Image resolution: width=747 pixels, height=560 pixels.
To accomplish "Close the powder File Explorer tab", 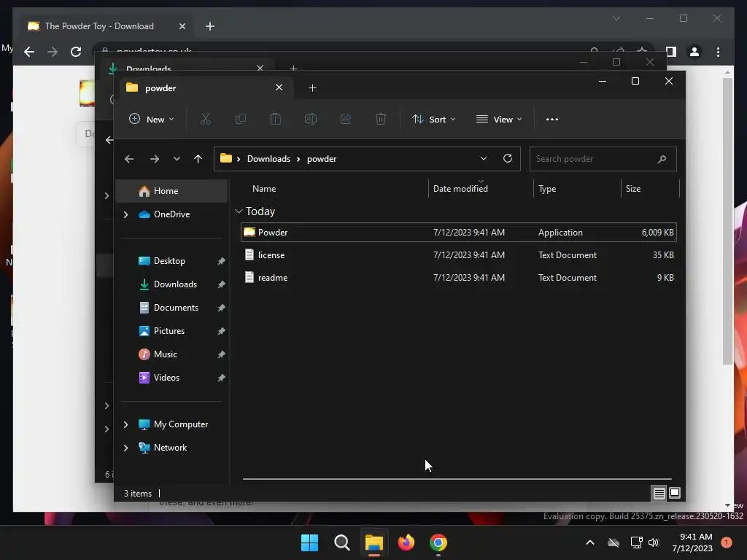I will coord(279,87).
